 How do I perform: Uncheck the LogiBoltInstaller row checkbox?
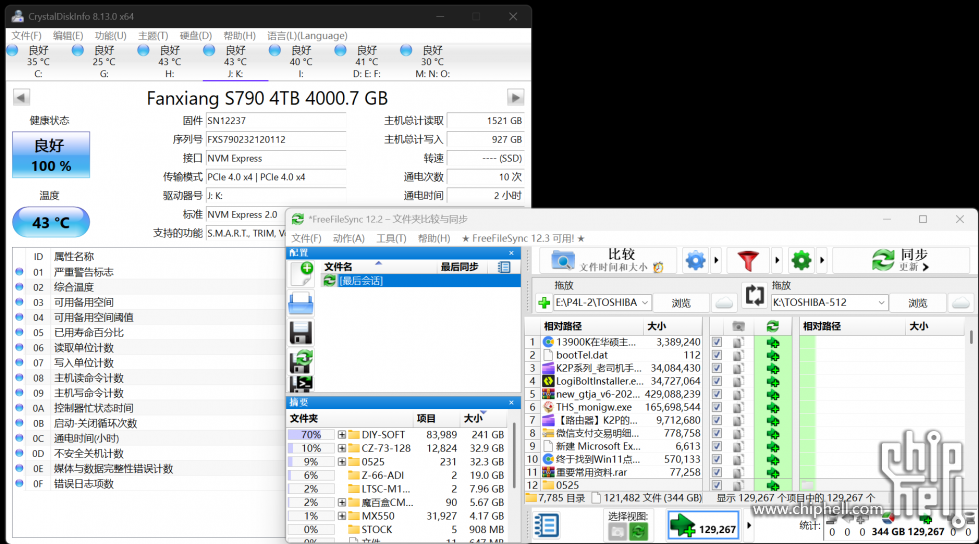[717, 381]
